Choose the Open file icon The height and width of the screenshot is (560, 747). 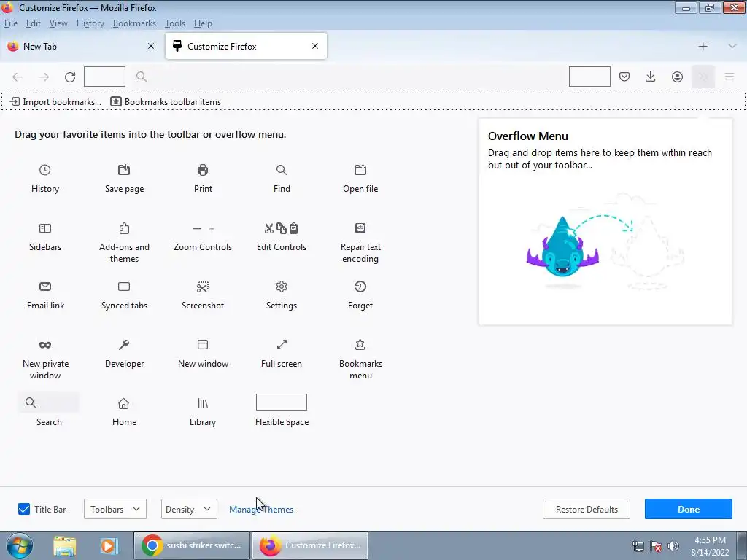360,170
